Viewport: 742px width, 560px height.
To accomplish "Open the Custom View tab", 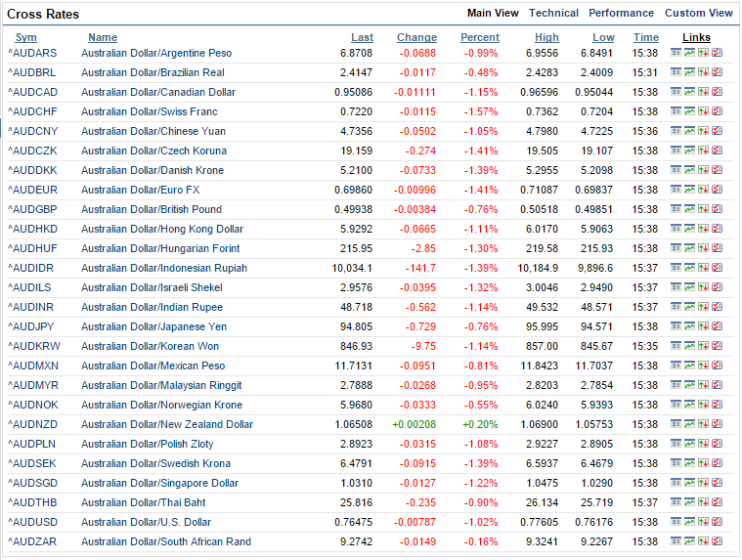I will [698, 14].
